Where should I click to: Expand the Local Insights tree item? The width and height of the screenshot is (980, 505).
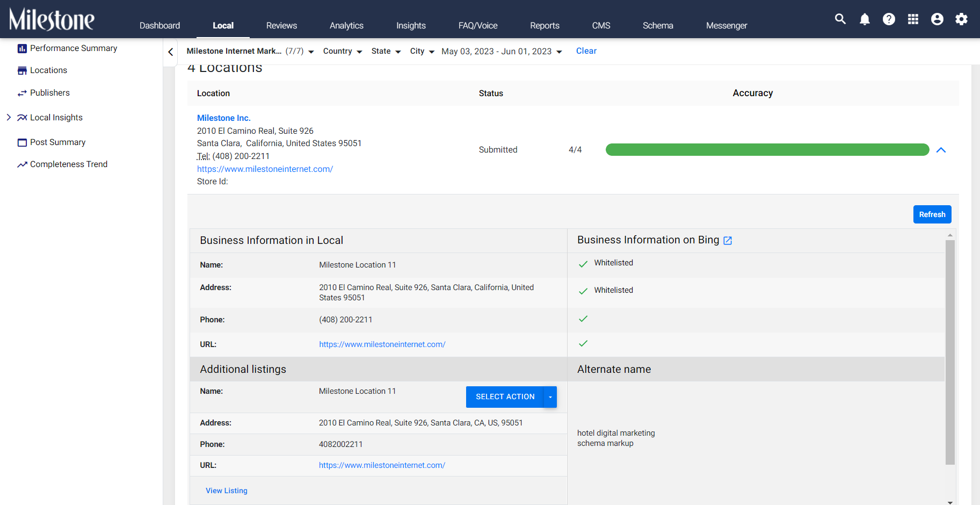(9, 117)
